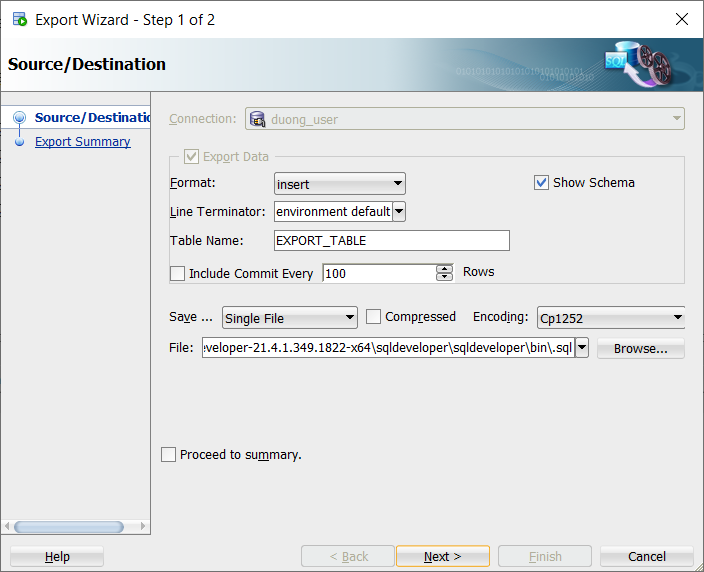
Task: Click the Table Name input field
Action: [x=391, y=241]
